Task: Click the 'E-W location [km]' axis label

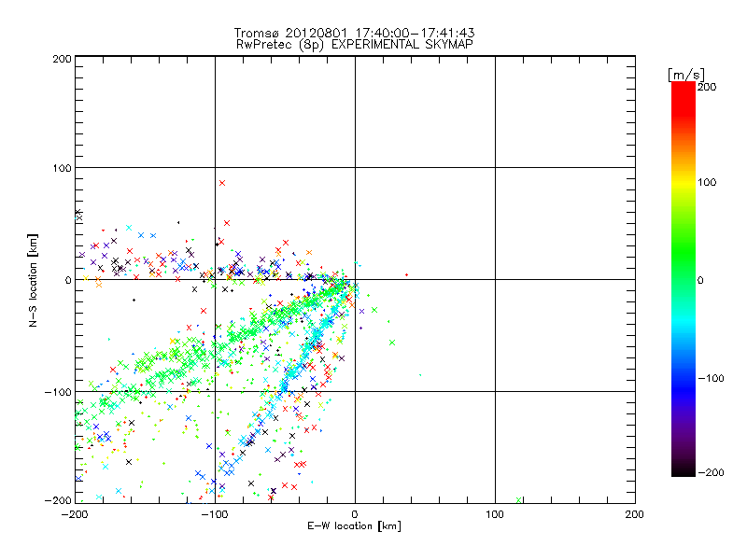Action: [354, 525]
